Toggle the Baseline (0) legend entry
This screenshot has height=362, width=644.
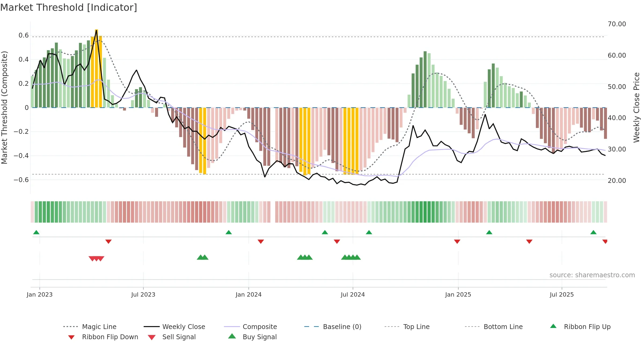[333, 327]
